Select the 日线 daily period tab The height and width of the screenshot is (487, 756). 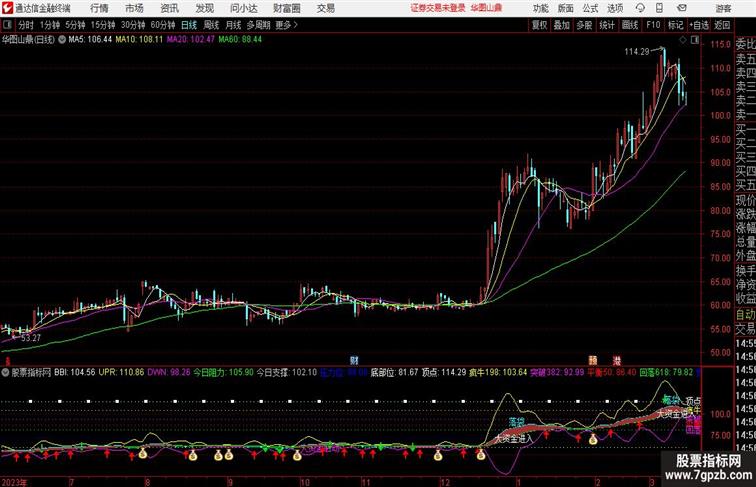tap(189, 25)
